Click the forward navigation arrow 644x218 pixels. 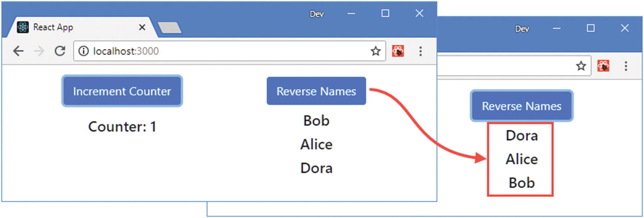tap(39, 51)
